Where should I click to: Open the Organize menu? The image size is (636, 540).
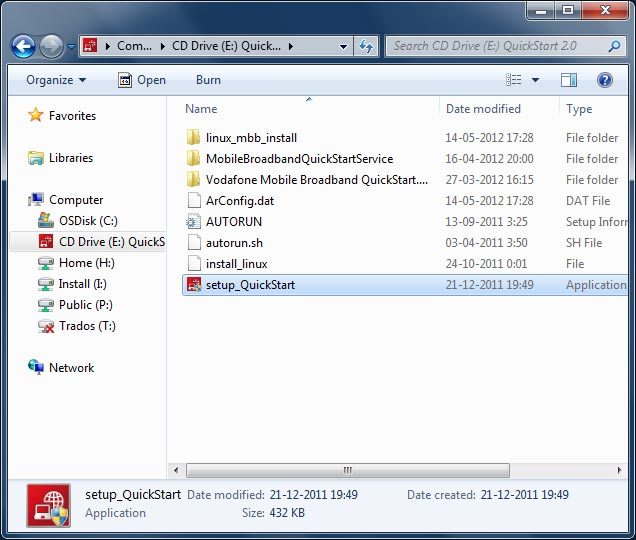(x=56, y=80)
